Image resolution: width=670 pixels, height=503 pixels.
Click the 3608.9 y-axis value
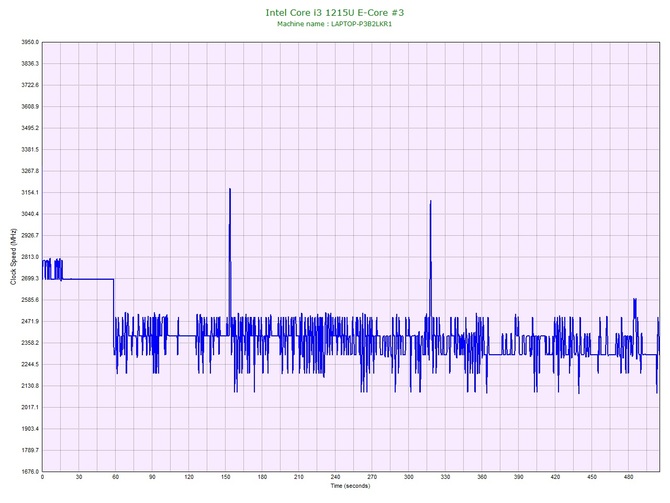click(30, 106)
